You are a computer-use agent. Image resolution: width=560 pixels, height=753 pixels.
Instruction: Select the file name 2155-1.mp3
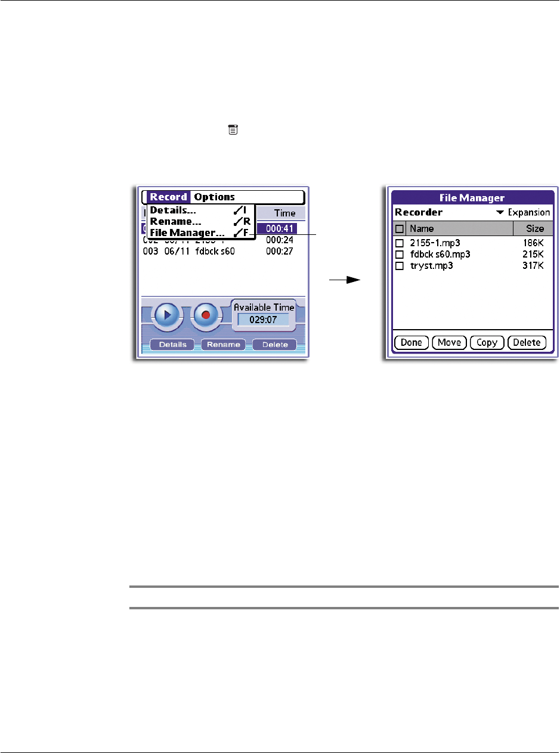click(435, 243)
